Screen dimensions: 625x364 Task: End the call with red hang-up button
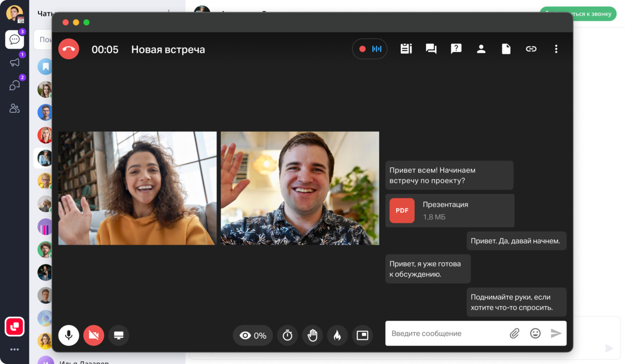[69, 49]
